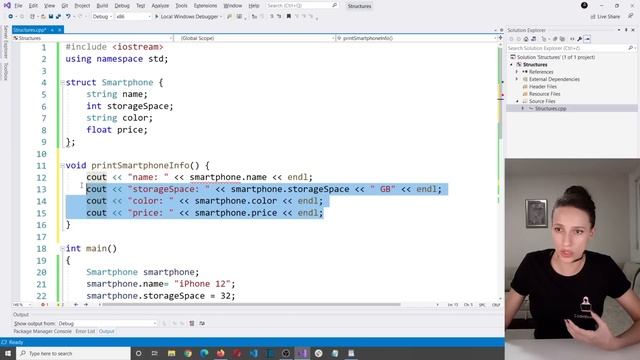Open the Extensions menu
This screenshot has height=360, width=640.
pos(205,6)
